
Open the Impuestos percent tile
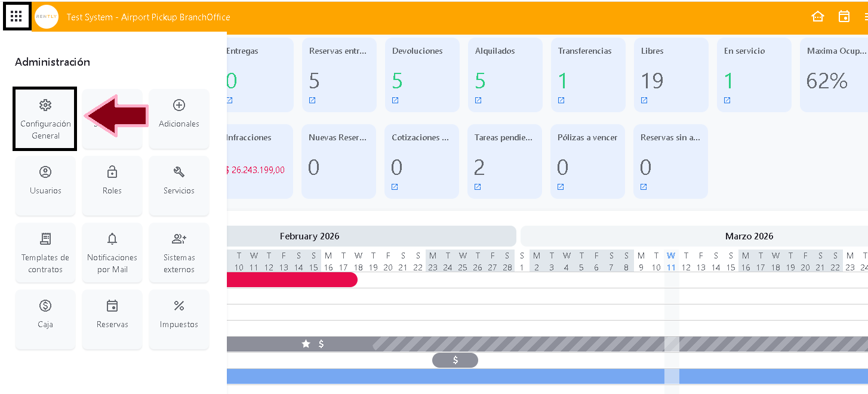[178, 319]
